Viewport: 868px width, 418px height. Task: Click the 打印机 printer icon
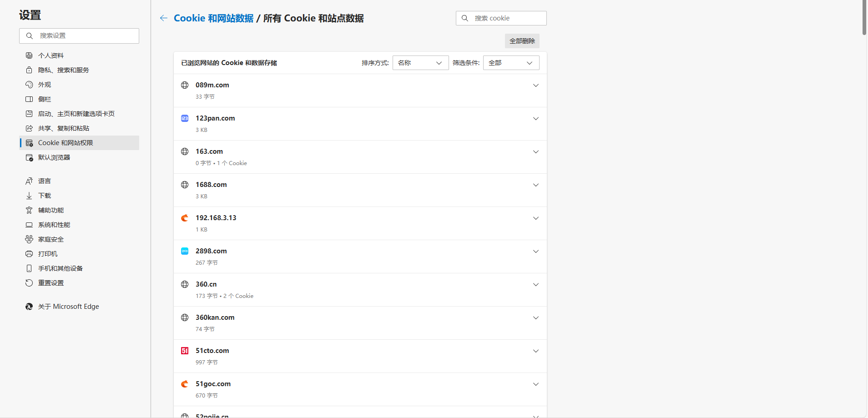(x=29, y=254)
